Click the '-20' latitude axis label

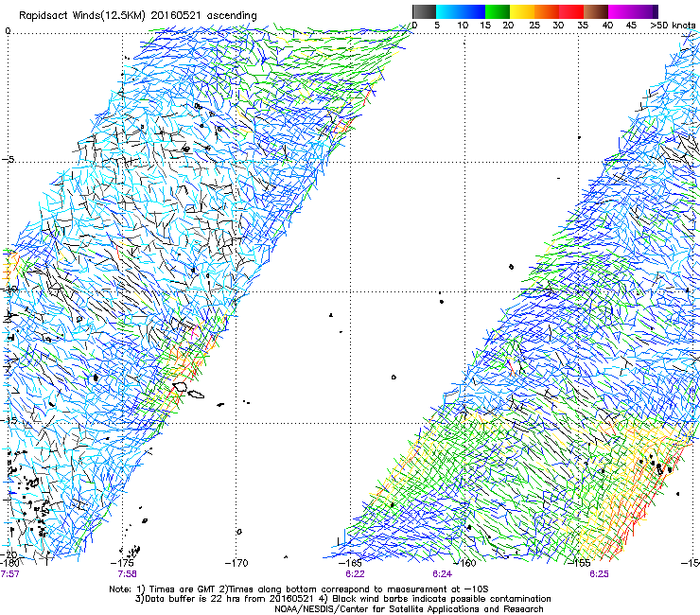click(9, 554)
